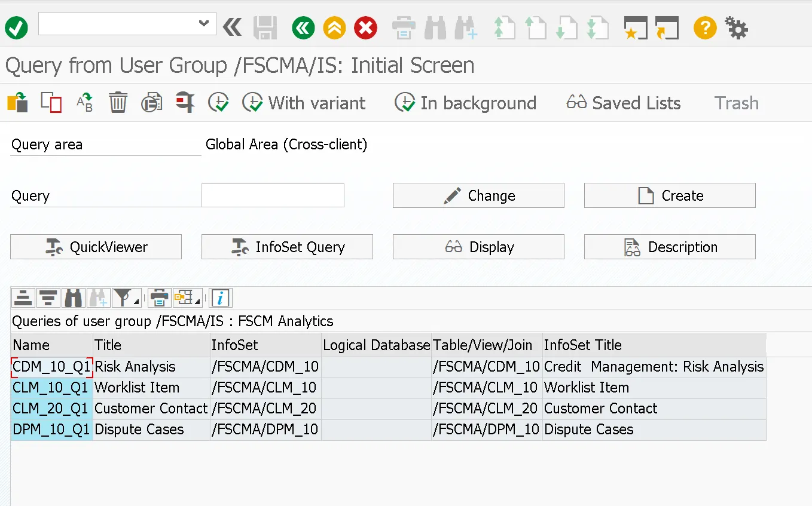Click the rename query A/B icon
The image size is (812, 506).
[85, 103]
